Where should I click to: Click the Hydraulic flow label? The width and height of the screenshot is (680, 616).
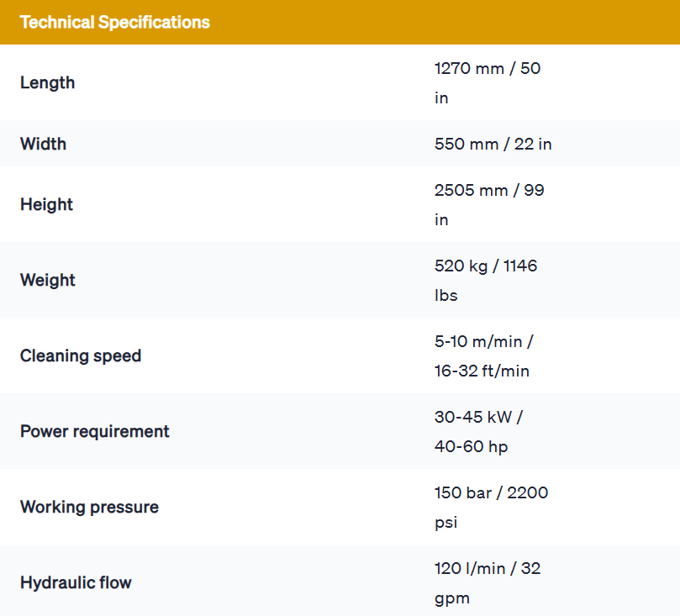[76, 582]
